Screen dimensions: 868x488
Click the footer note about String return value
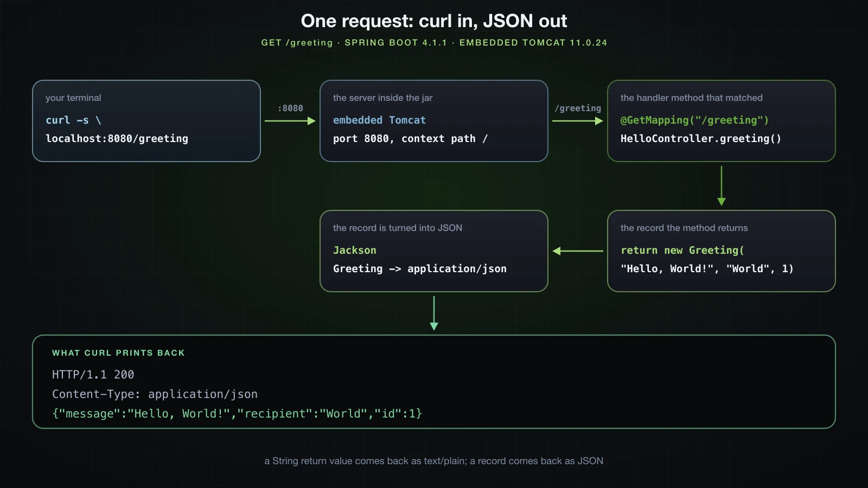(x=434, y=461)
